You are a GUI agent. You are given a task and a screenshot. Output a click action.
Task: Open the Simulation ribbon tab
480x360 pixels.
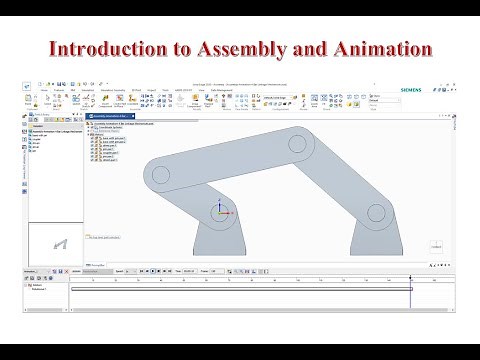point(88,90)
